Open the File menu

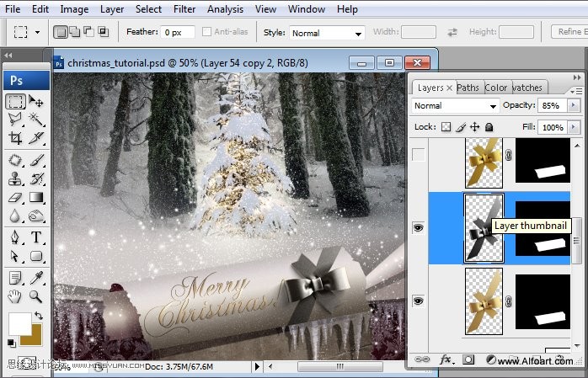[x=13, y=9]
